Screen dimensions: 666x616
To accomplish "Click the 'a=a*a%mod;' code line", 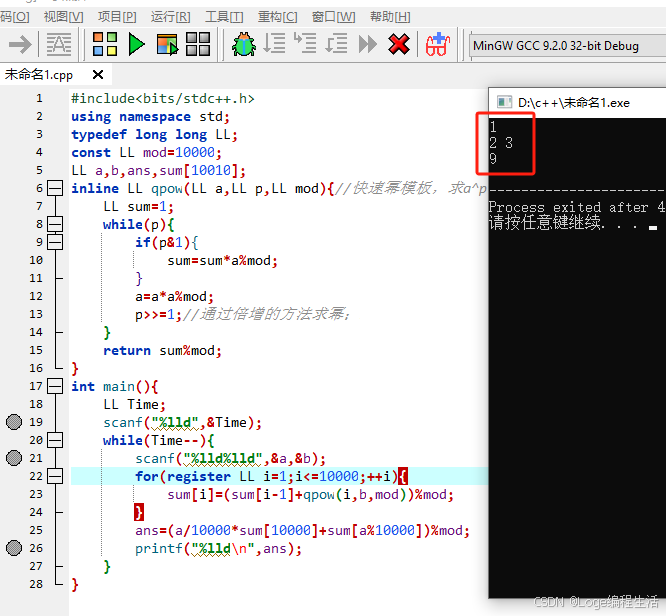I will [x=174, y=297].
